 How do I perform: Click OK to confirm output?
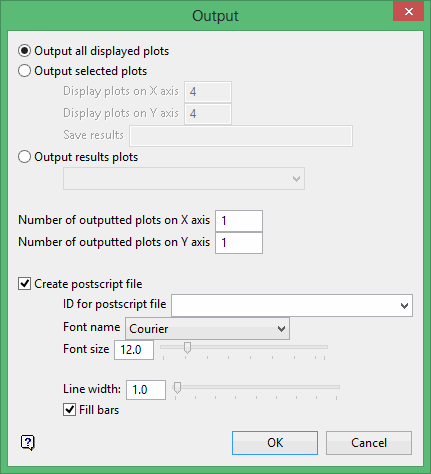pyautogui.click(x=275, y=443)
